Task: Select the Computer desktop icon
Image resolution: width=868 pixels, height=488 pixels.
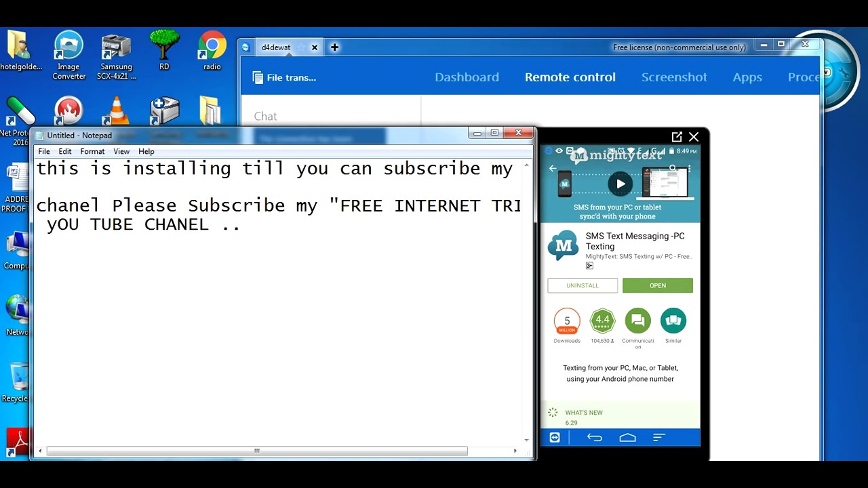Action: 16,249
